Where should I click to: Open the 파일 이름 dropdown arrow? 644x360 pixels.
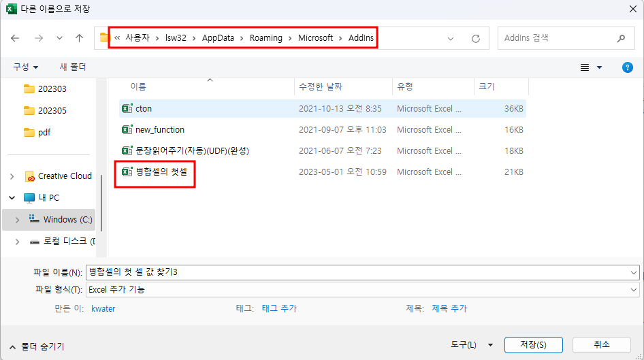(633, 273)
